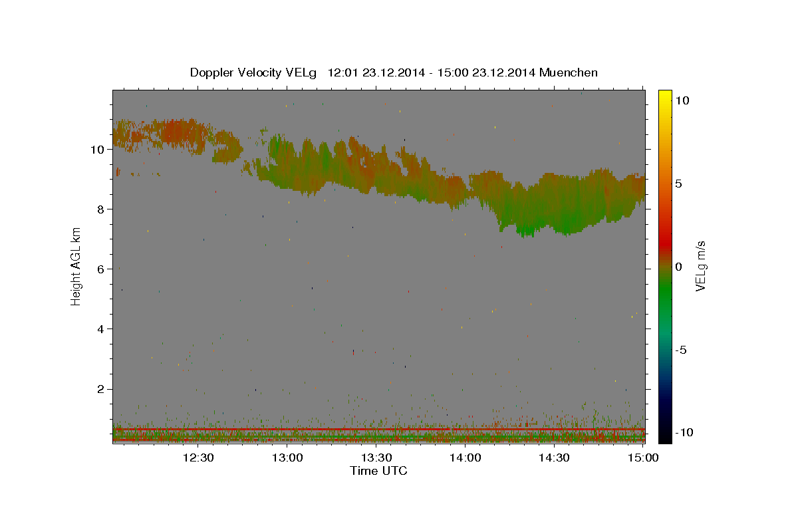798x532 pixels.
Task: Click the 14:30 time tick label
Action: tap(554, 458)
